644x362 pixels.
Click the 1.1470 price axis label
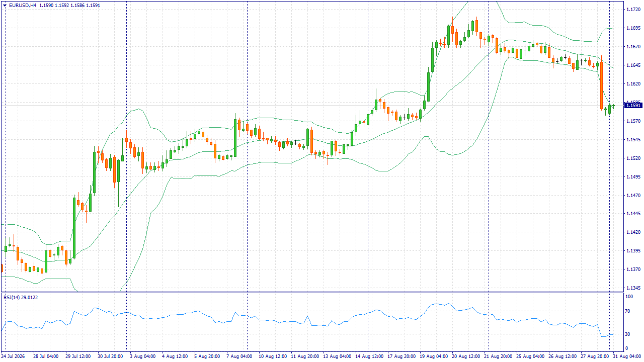633,196
